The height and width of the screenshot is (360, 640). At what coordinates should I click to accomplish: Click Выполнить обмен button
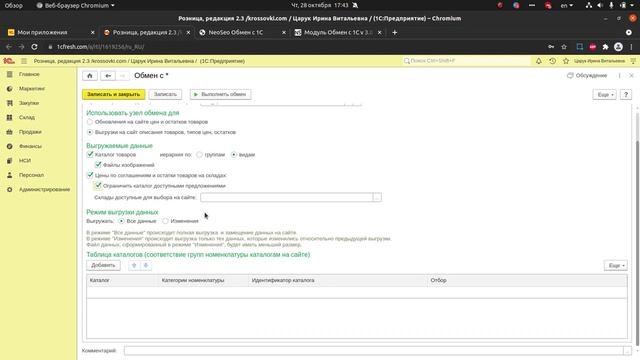pyautogui.click(x=220, y=94)
